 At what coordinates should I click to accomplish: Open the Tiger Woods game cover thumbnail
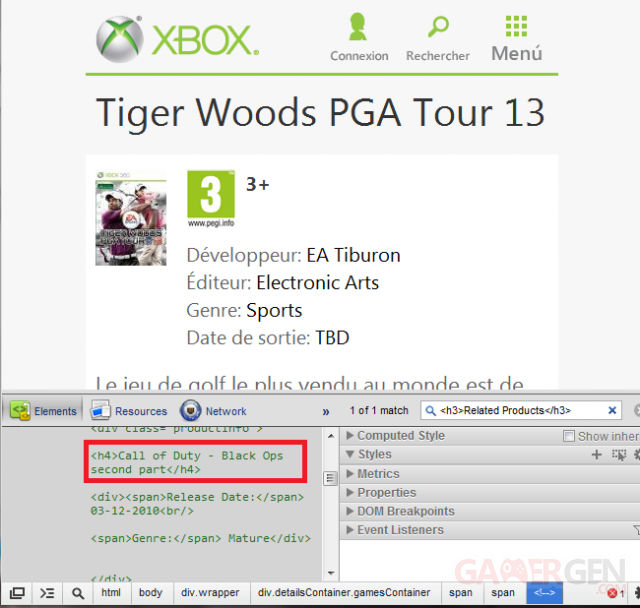coord(131,218)
